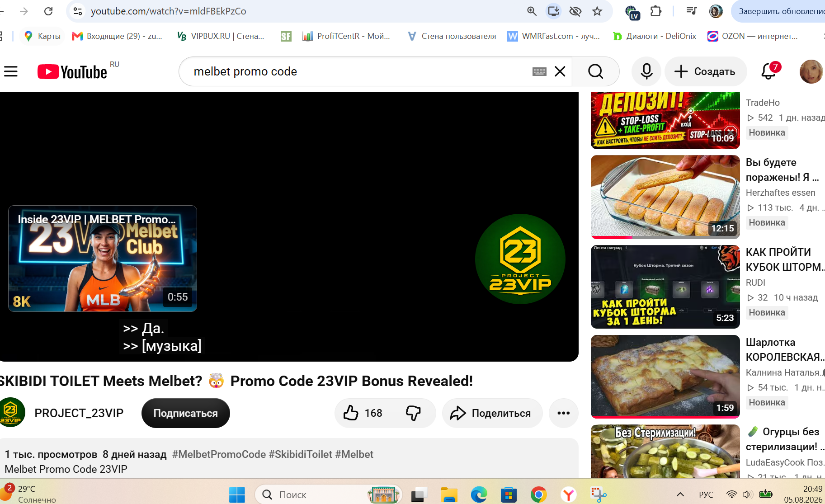825x504 pixels.
Task: Go to the YouTube home logo
Action: [x=72, y=72]
